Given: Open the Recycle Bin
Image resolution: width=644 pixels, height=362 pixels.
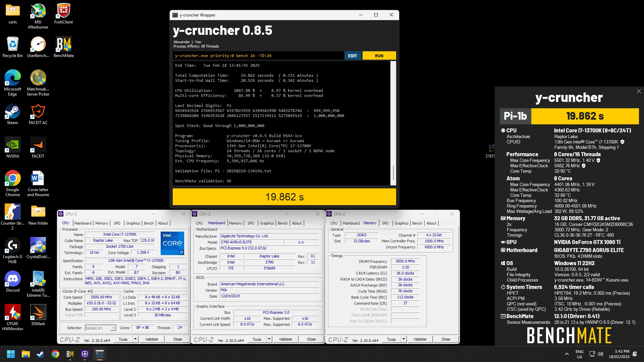Looking at the screenshot, I should pos(13,47).
